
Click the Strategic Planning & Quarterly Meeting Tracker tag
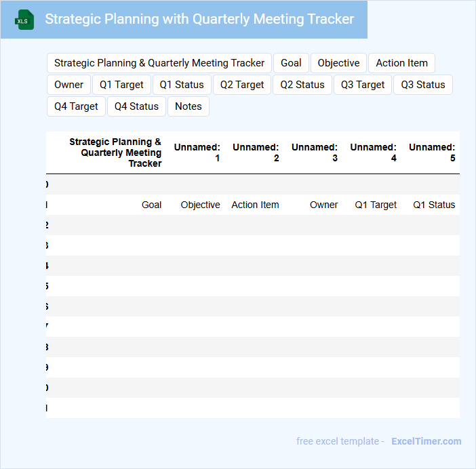(159, 63)
